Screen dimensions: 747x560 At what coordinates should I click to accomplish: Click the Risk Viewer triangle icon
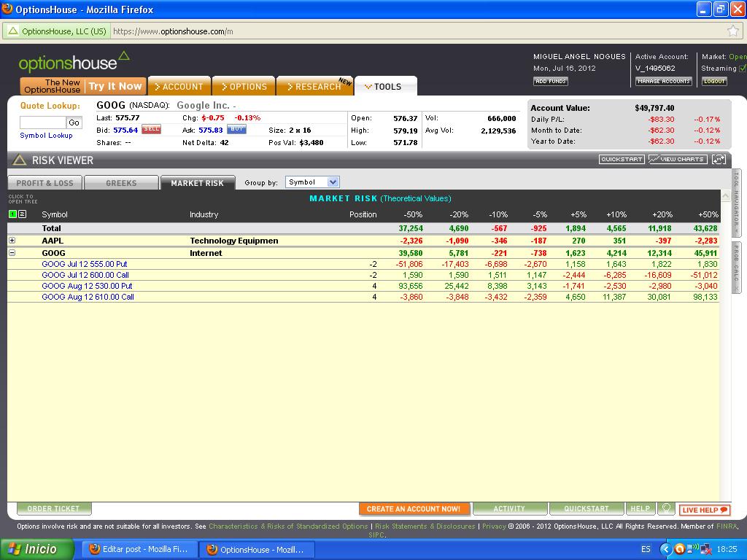(19, 160)
